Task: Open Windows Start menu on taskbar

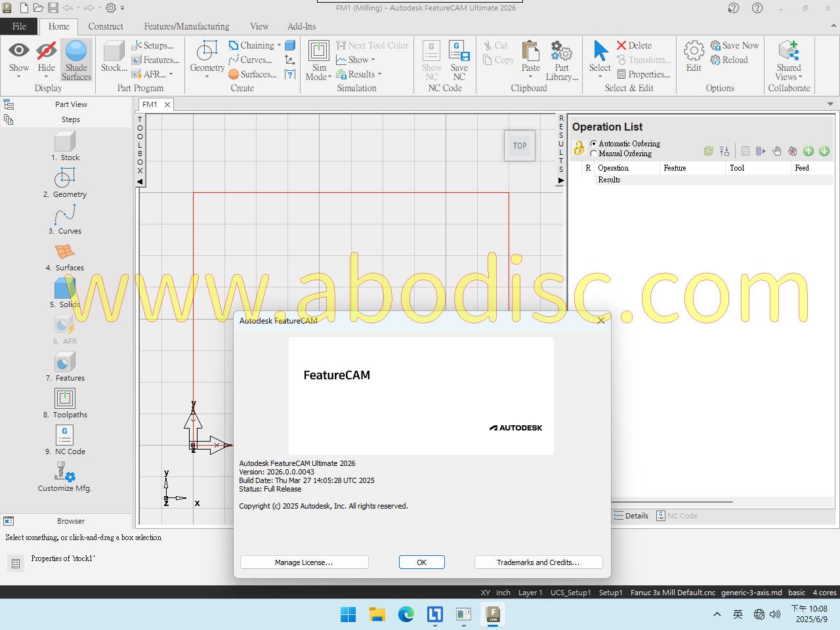Action: point(348,615)
